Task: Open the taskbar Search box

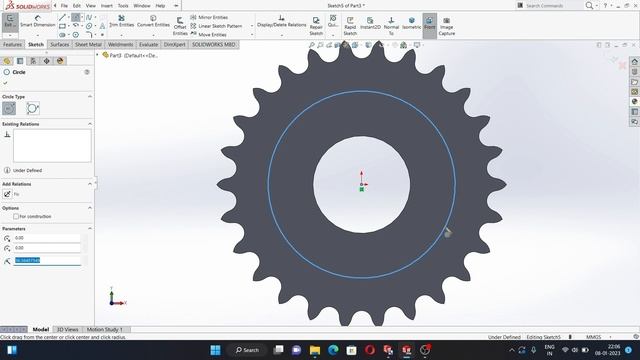Action: click(x=247, y=350)
